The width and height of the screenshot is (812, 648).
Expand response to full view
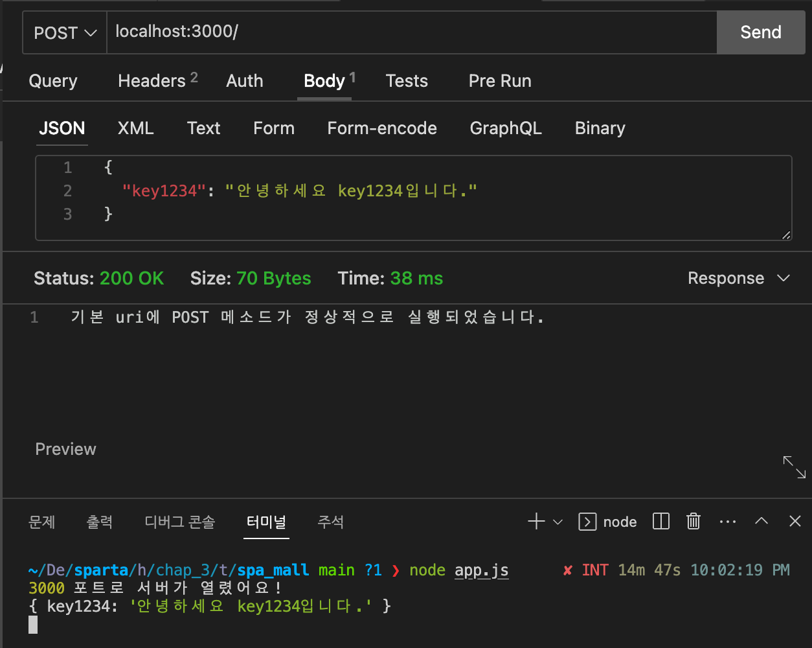coord(794,467)
